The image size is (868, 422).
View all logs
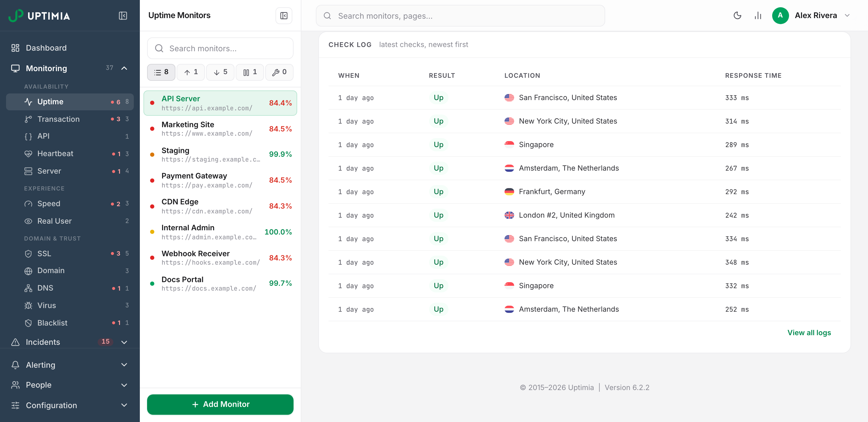click(809, 332)
